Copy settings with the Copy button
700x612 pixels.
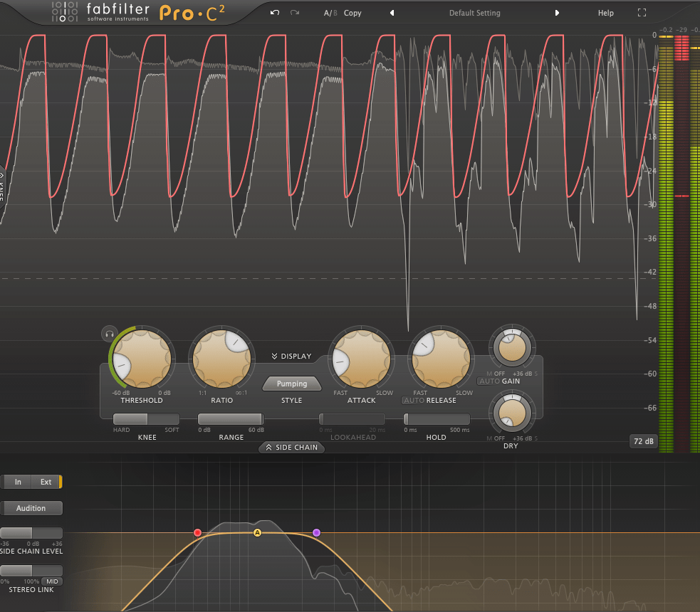(352, 13)
